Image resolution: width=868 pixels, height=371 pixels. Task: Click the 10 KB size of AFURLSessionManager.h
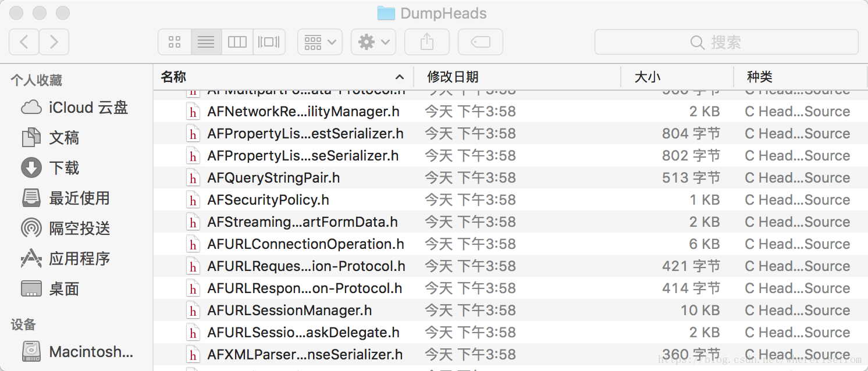click(x=700, y=311)
